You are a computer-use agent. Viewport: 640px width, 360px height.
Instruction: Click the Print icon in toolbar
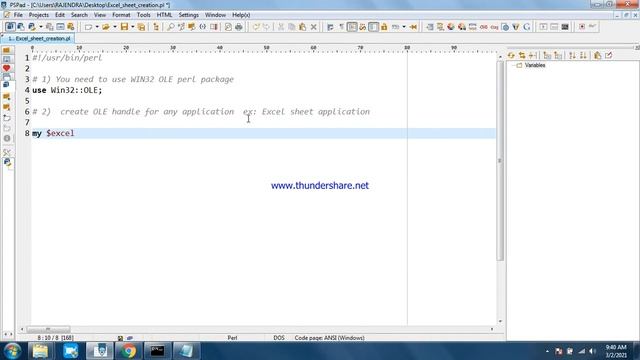239,27
